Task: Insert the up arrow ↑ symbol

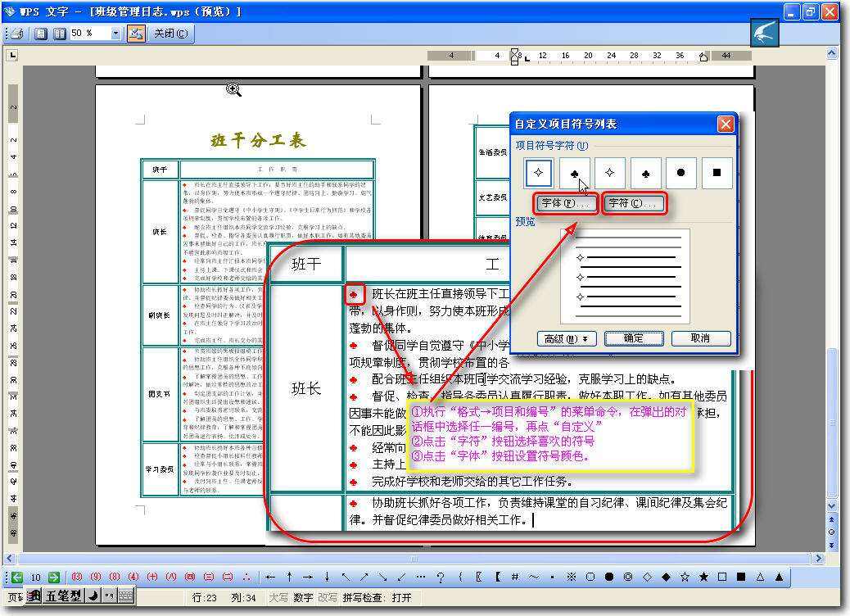Action: [290, 577]
